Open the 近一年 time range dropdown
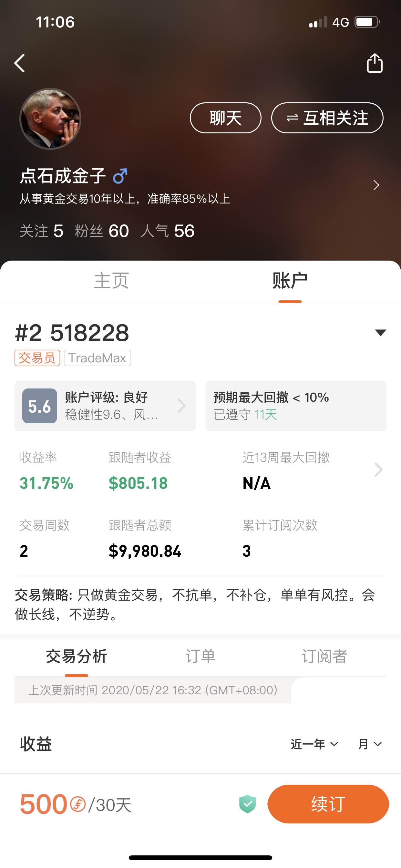The width and height of the screenshot is (401, 868). 314,744
